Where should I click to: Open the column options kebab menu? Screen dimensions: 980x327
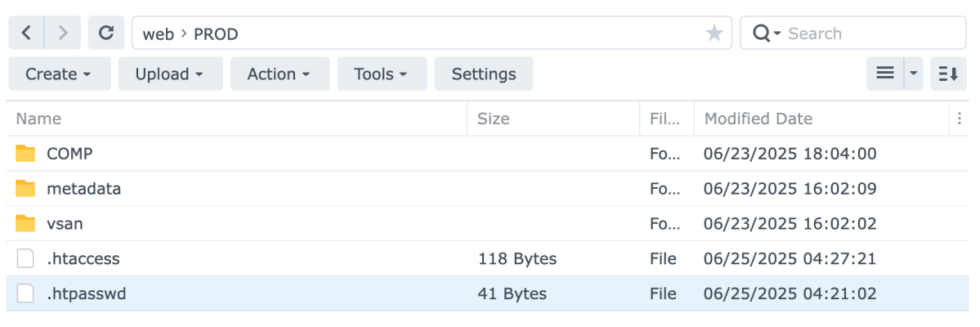(x=959, y=119)
